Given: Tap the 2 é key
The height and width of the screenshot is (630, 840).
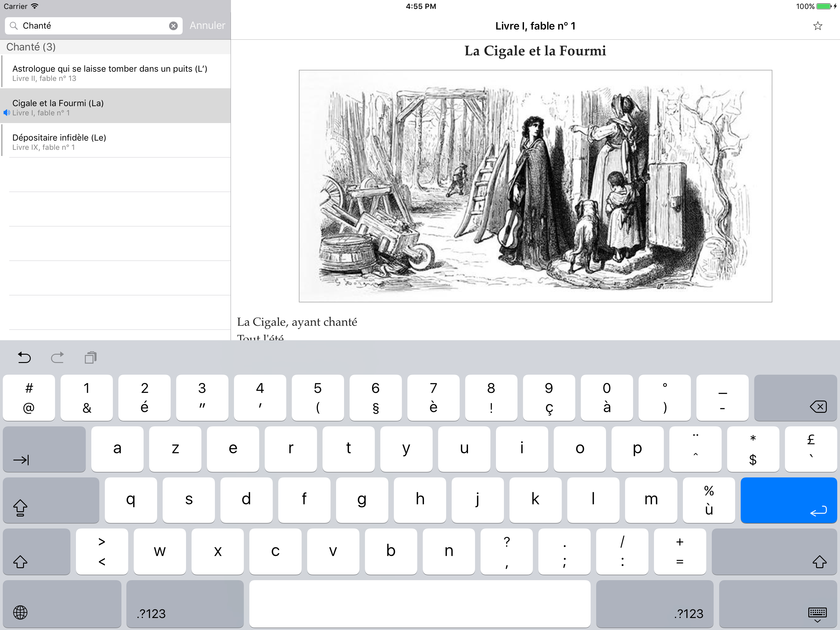Looking at the screenshot, I should [144, 398].
